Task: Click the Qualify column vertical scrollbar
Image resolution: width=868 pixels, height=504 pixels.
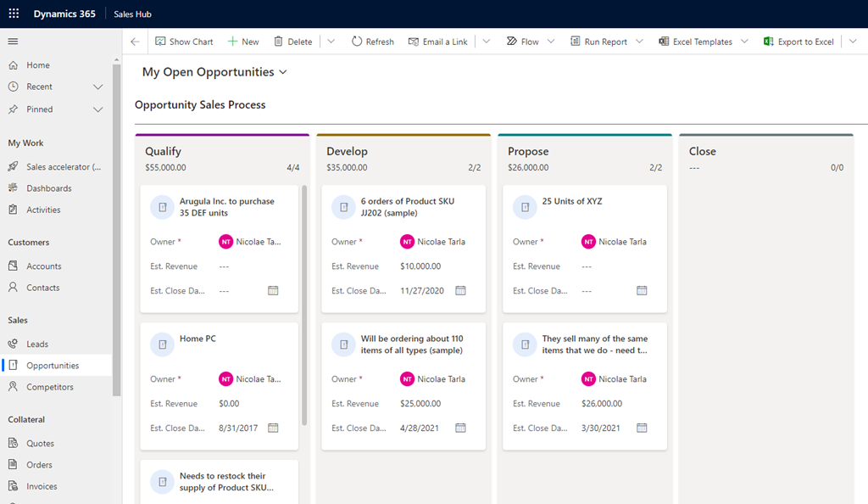Action: click(x=304, y=305)
